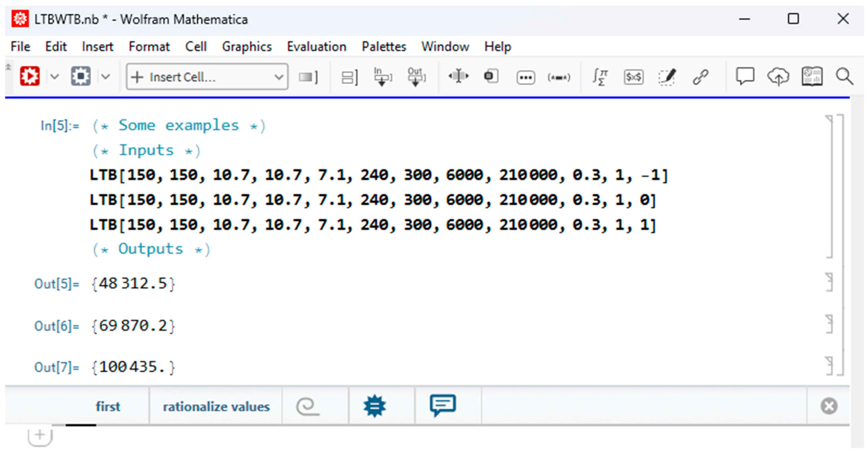This screenshot has width=868, height=453.
Task: Click the 'rationalize values' suggestion button
Action: 216,406
